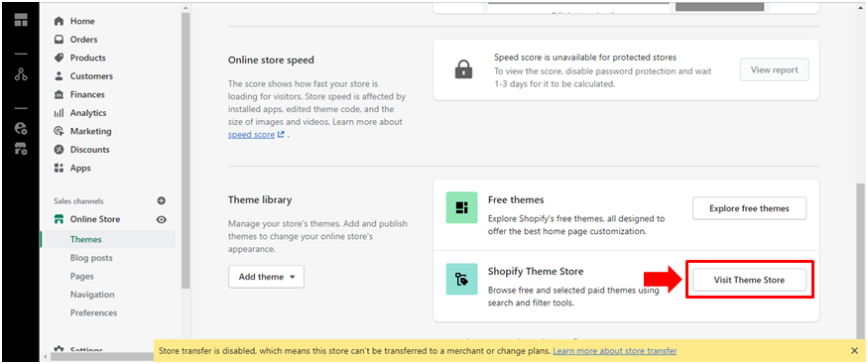Image resolution: width=868 pixels, height=364 pixels.
Task: Click the green Free themes icon
Action: pos(461,208)
